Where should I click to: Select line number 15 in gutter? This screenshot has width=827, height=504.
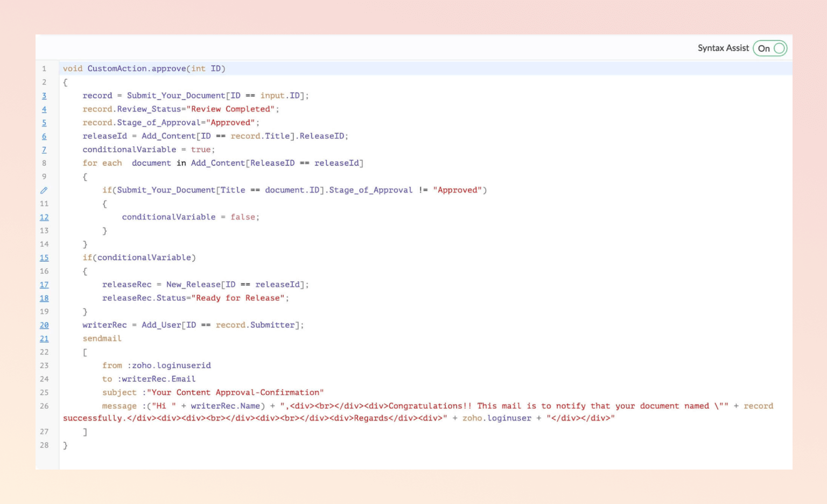44,258
